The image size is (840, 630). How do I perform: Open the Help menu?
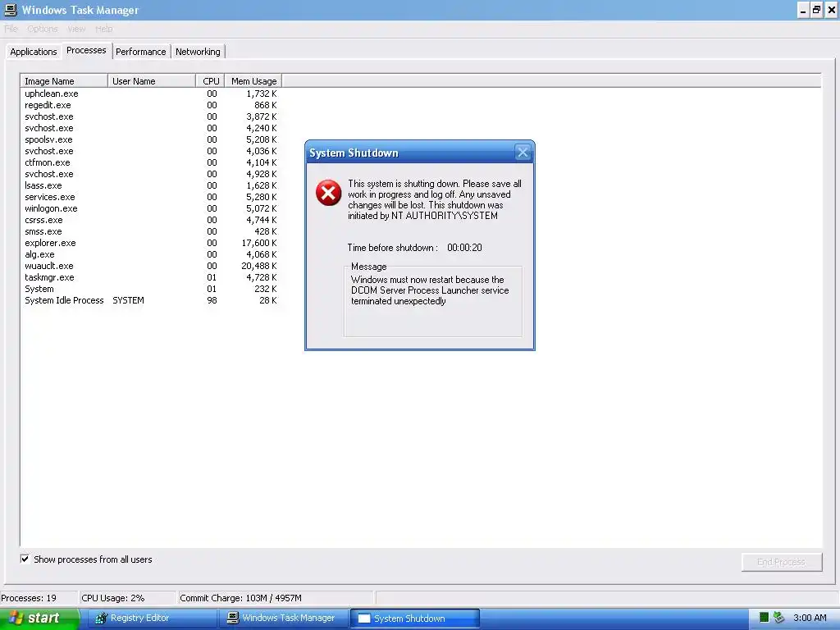tap(104, 29)
